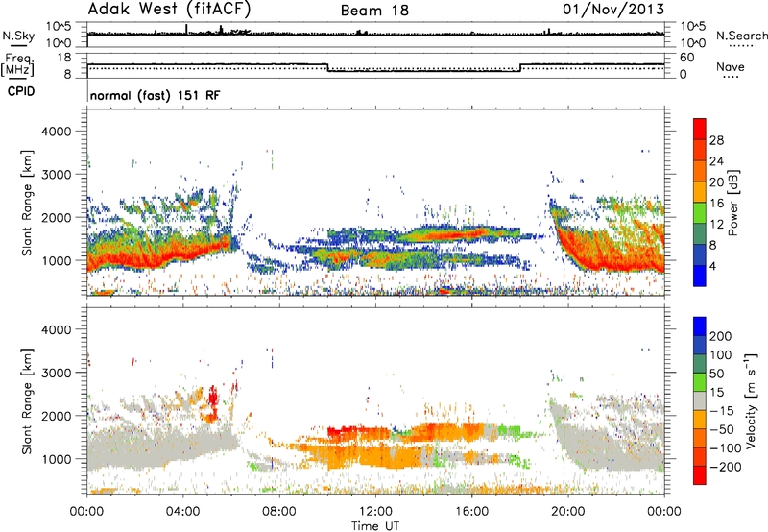Click the frequency step-down near 10:00
Viewport: 768px width, 532px height.
[x=327, y=67]
